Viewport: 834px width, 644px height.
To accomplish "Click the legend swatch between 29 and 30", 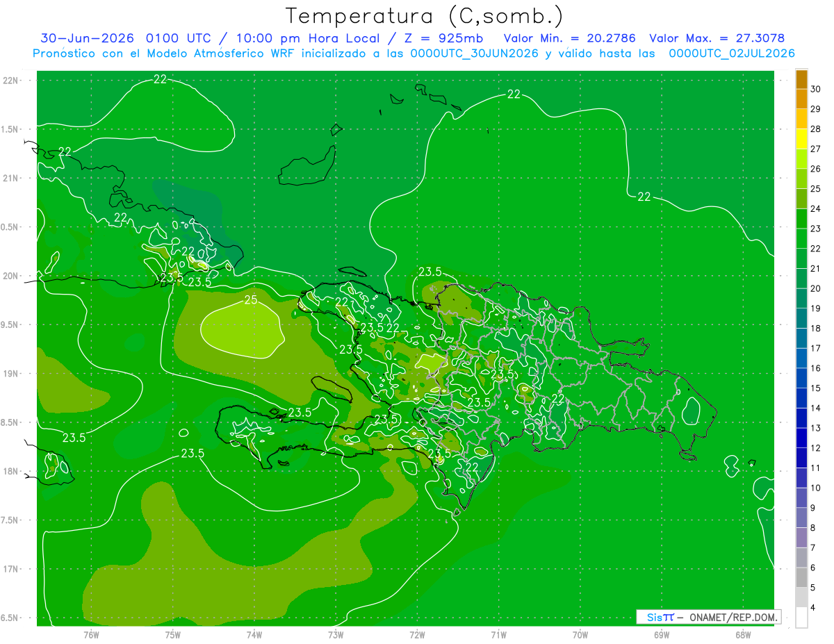I will pos(801,99).
